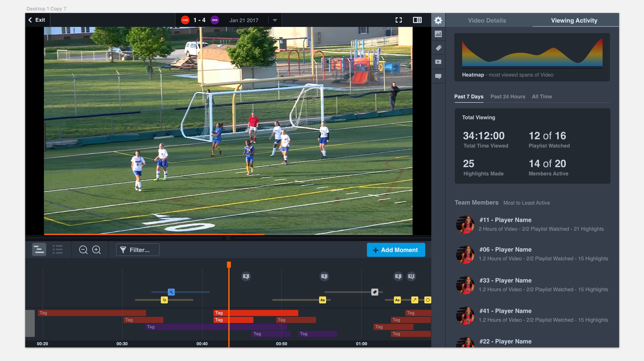Change sort order Most to Least Active
The width and height of the screenshot is (644, 361).
[527, 203]
